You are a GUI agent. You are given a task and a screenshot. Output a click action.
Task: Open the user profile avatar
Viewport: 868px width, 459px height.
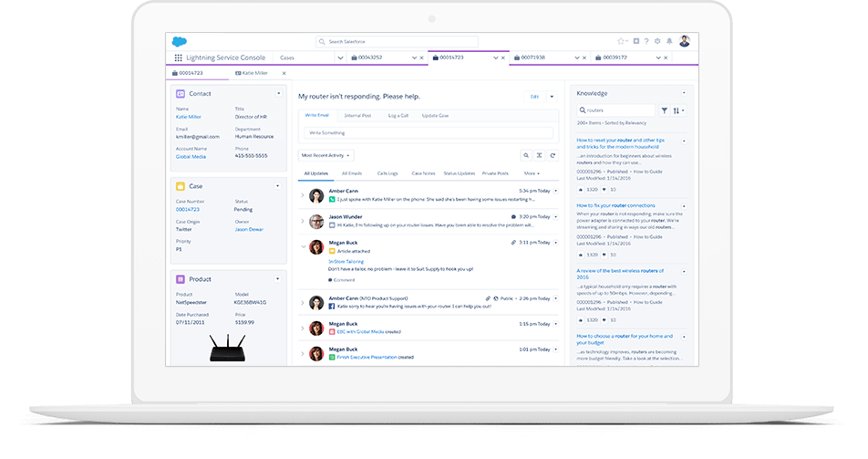point(685,41)
